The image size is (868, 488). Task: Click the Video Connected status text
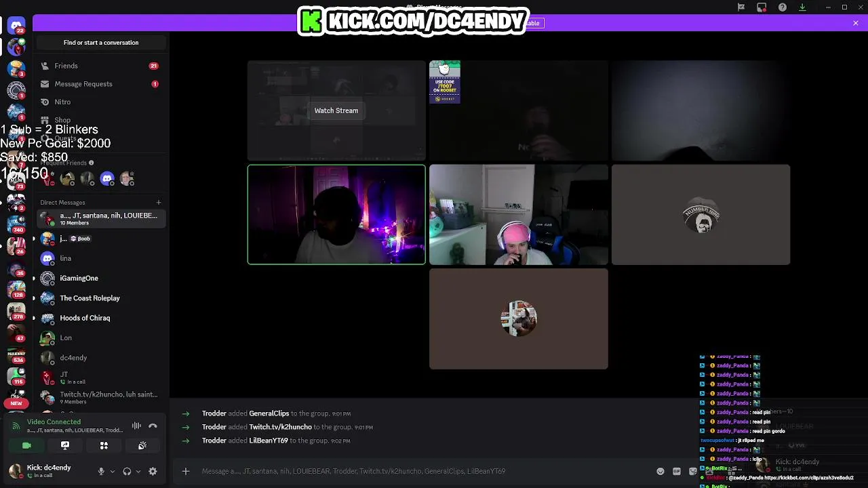[54, 422]
